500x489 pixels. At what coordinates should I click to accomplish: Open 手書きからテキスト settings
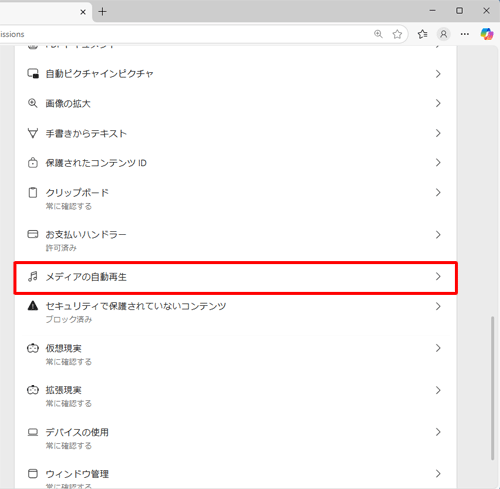[235, 133]
